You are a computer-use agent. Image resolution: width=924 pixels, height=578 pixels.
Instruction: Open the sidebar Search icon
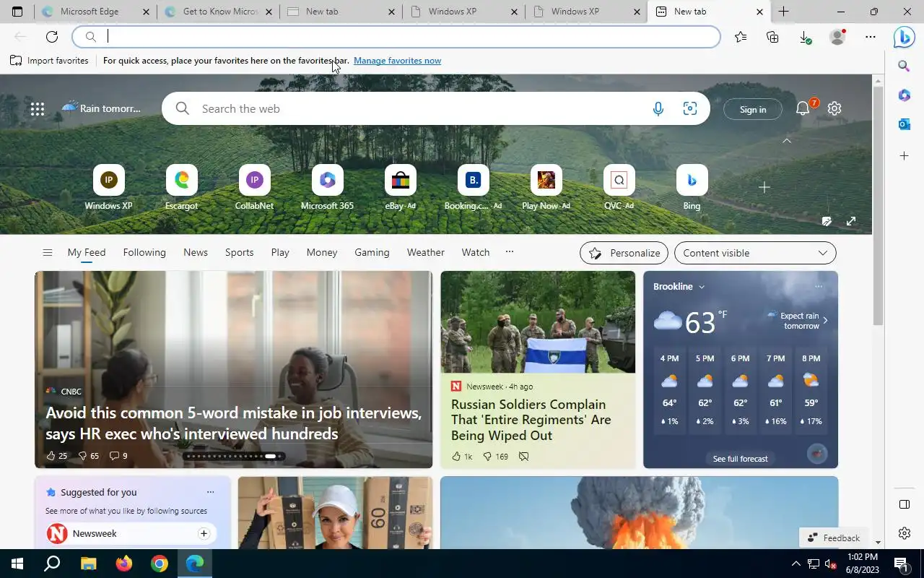click(904, 66)
